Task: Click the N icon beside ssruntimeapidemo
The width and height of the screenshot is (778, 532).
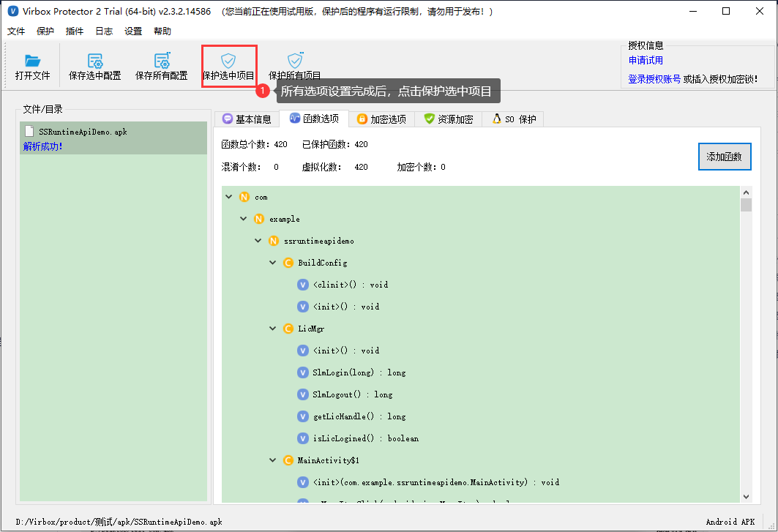Action: pyautogui.click(x=274, y=241)
